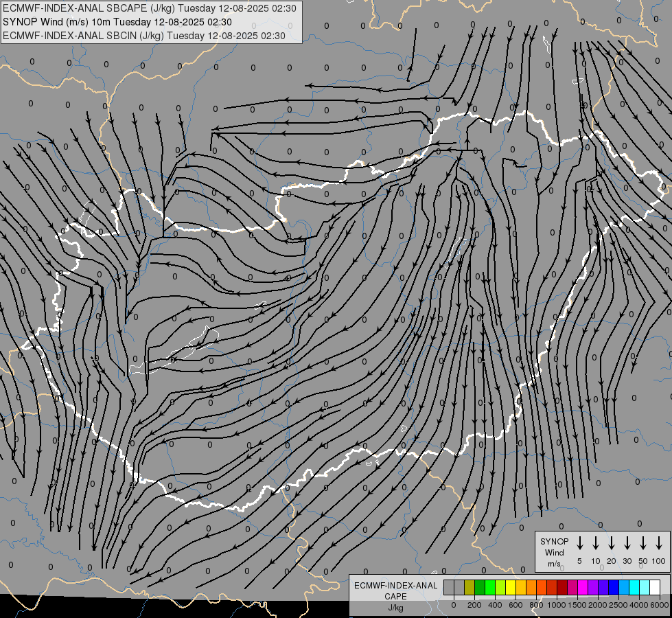Select the dark green CAPE legend swatch
The image size is (672, 618).
click(480, 588)
